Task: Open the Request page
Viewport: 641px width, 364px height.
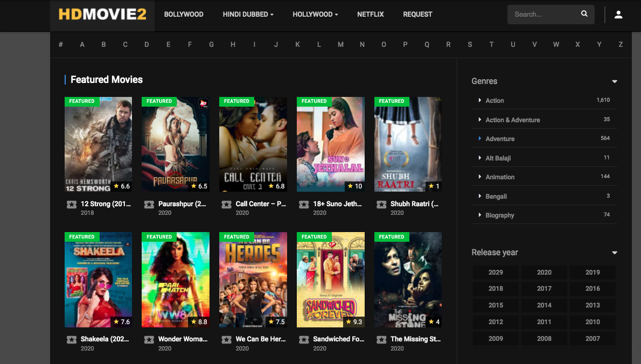Action: coord(417,15)
